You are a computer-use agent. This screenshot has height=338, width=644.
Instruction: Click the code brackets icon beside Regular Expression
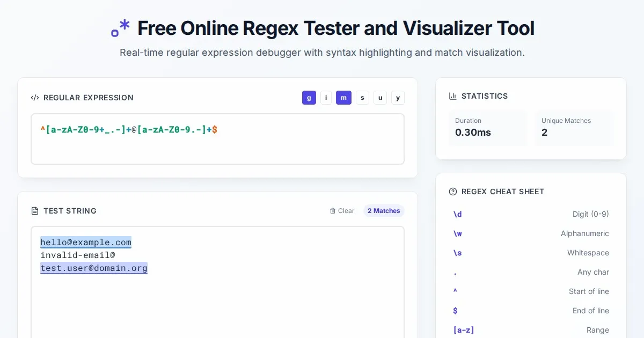click(35, 98)
